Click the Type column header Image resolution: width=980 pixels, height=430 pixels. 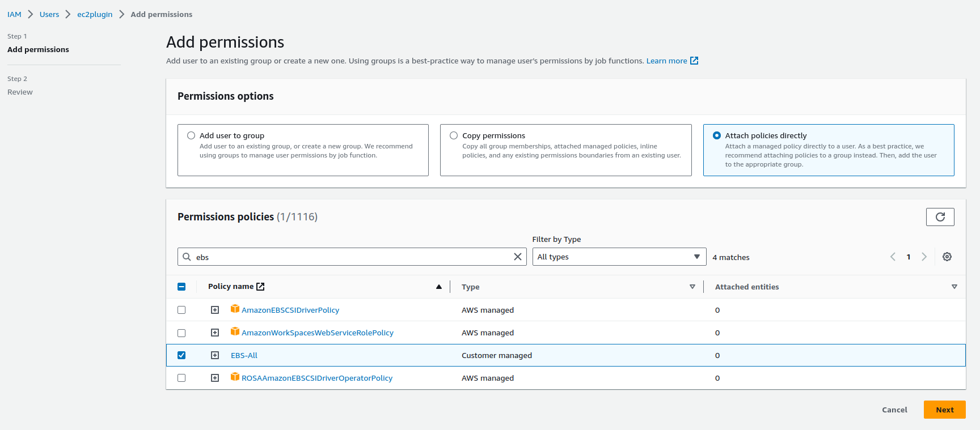(471, 287)
